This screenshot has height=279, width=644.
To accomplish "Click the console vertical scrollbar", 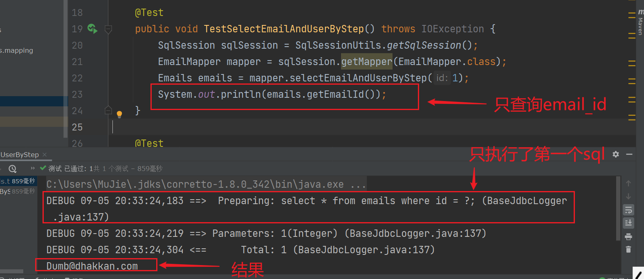I will 618,209.
